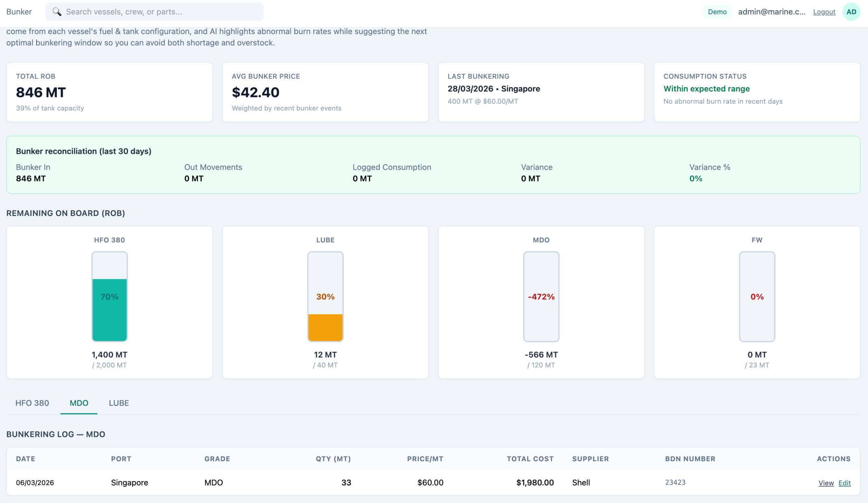Click the FW freshwater gauge

coord(757,296)
